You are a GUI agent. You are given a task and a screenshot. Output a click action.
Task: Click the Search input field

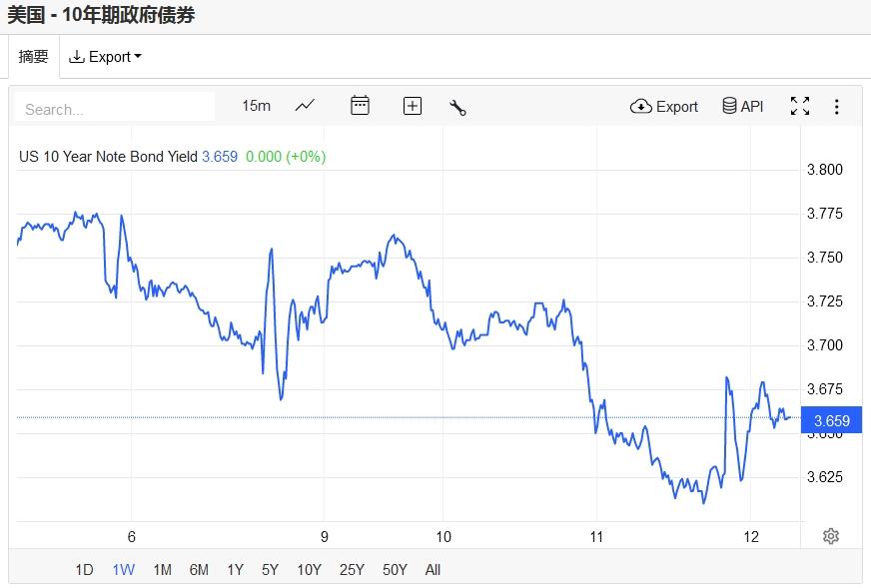pos(115,108)
